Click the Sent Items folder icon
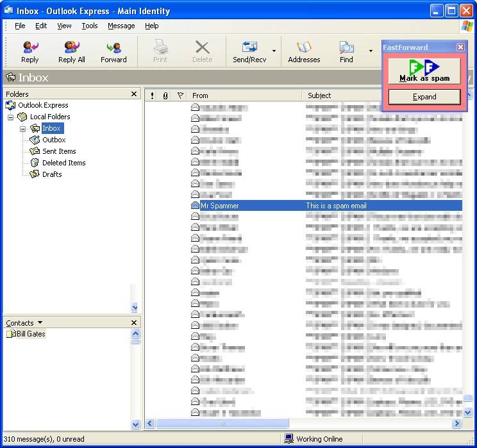Screen dimensions: 477x448 pyautogui.click(x=35, y=151)
